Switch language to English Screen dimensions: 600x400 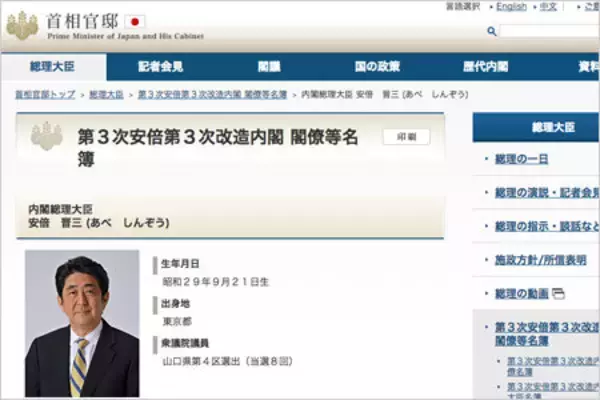coord(511,7)
